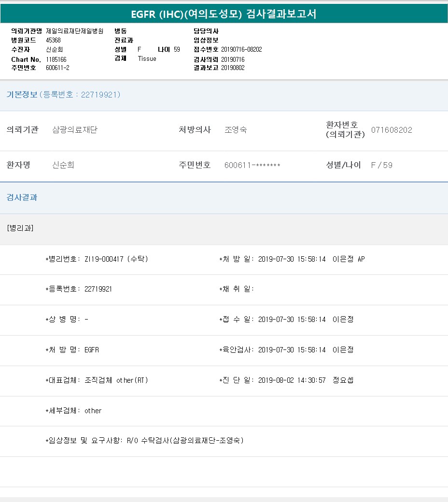Select 처방의사 name 조영숙
The width and height of the screenshot is (448, 502).
click(236, 130)
